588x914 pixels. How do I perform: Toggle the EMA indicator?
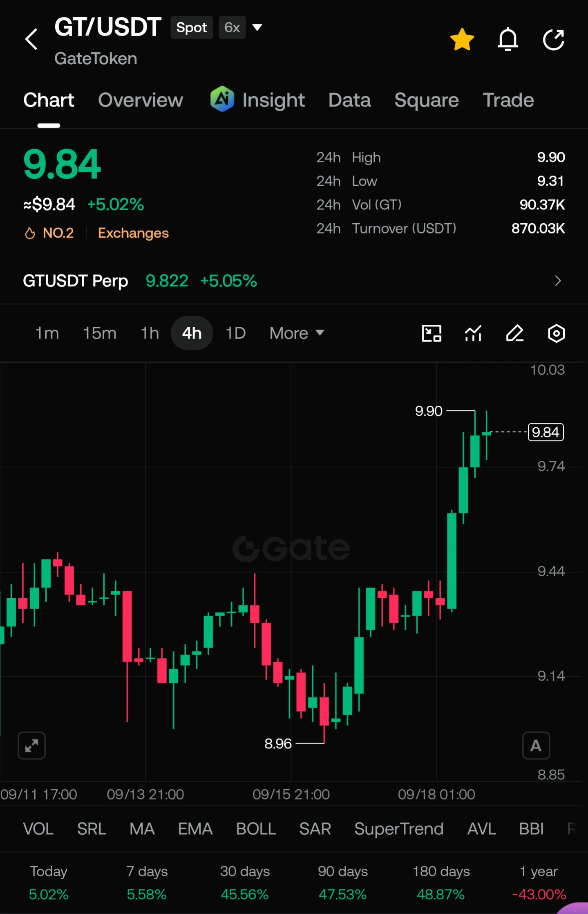tap(195, 829)
